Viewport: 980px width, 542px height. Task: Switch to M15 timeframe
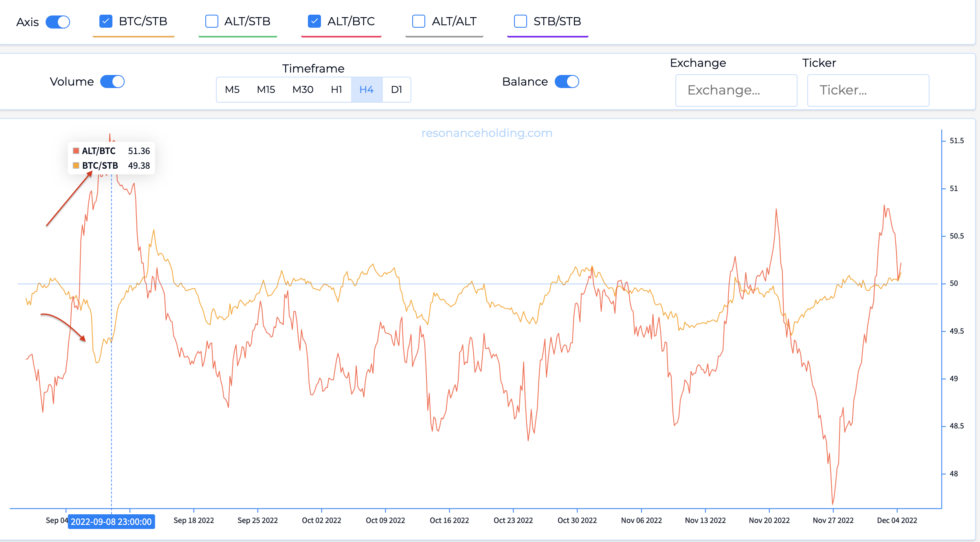[266, 90]
